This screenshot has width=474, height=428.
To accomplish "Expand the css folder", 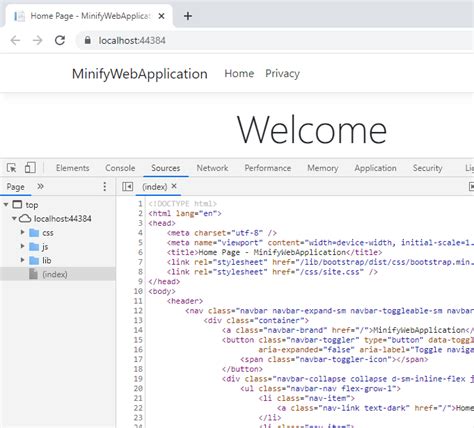I will pyautogui.click(x=22, y=232).
